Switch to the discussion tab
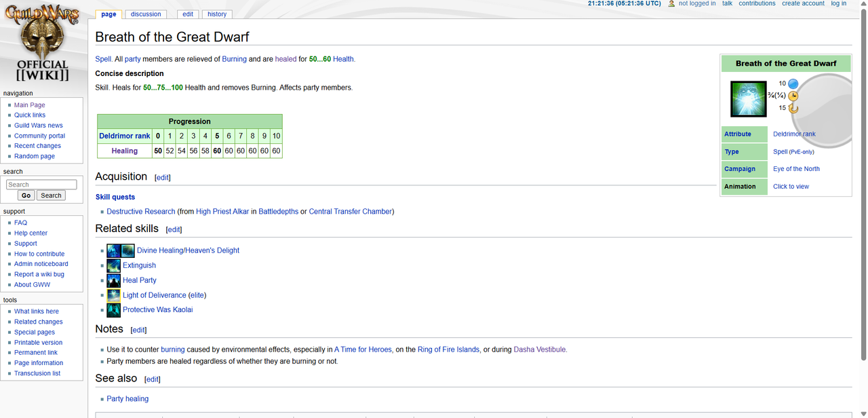 [146, 14]
